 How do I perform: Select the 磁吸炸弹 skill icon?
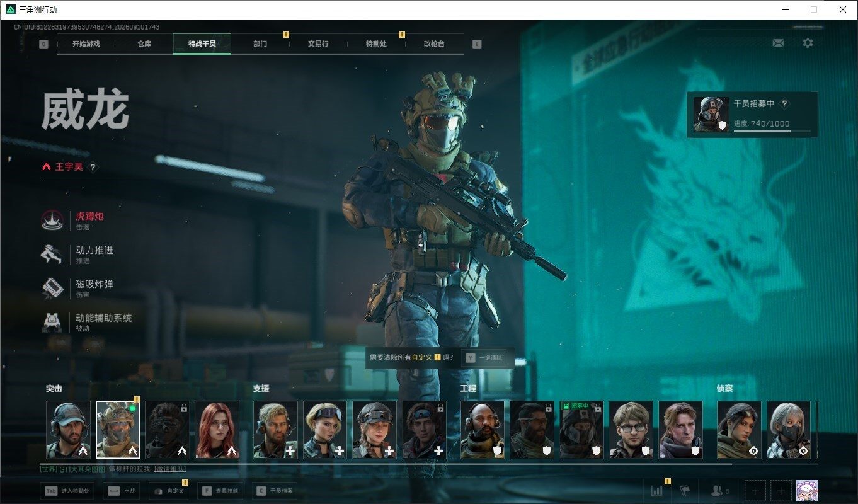click(52, 288)
